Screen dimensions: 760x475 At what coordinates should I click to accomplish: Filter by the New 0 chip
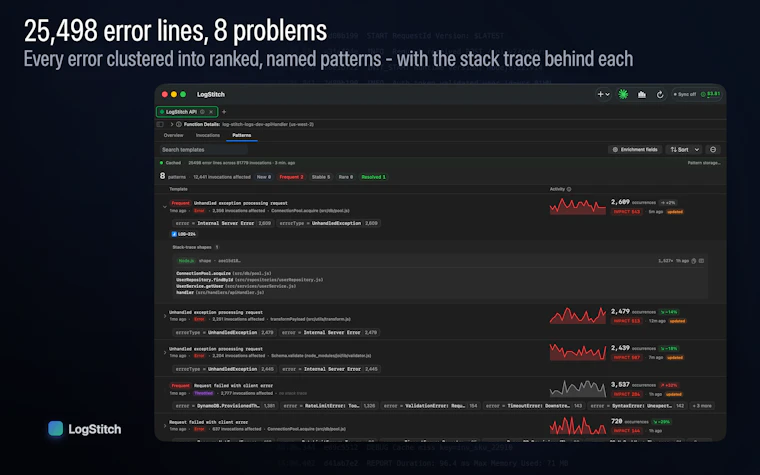pos(264,177)
